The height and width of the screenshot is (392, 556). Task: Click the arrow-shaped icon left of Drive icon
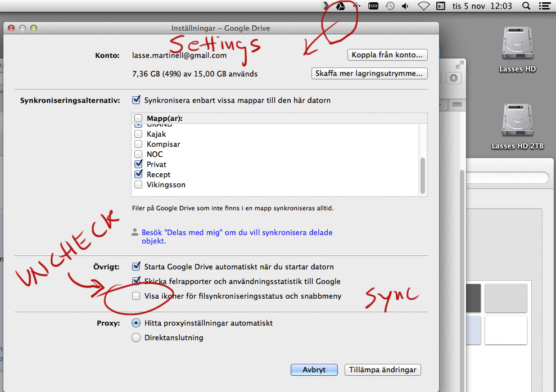click(x=326, y=6)
